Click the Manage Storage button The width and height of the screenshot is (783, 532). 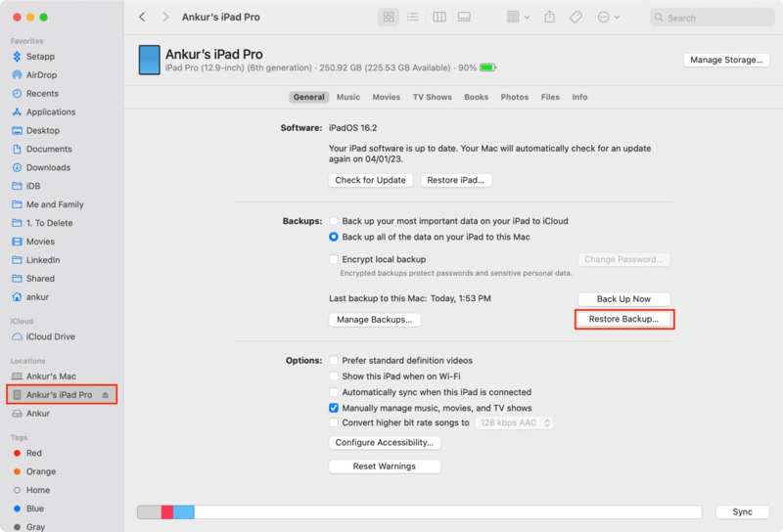click(x=726, y=60)
